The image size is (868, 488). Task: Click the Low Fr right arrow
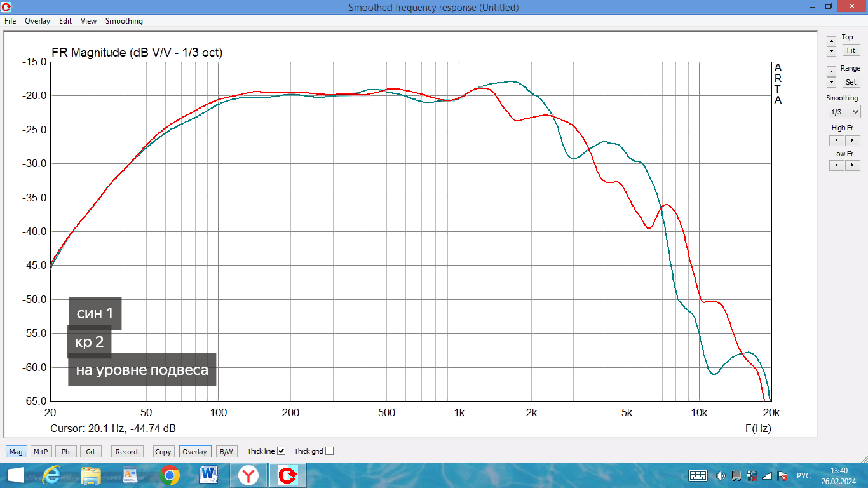tap(852, 165)
